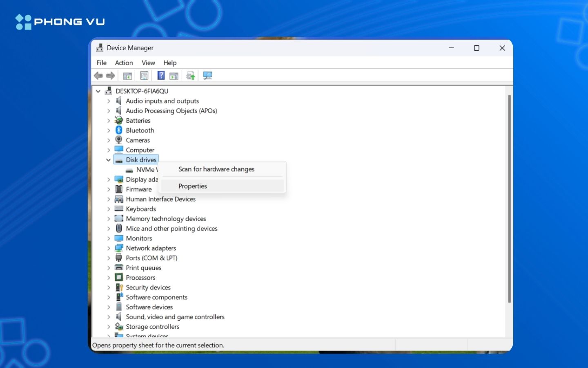
Task: Select the Human Interface Devices label
Action: [160, 199]
